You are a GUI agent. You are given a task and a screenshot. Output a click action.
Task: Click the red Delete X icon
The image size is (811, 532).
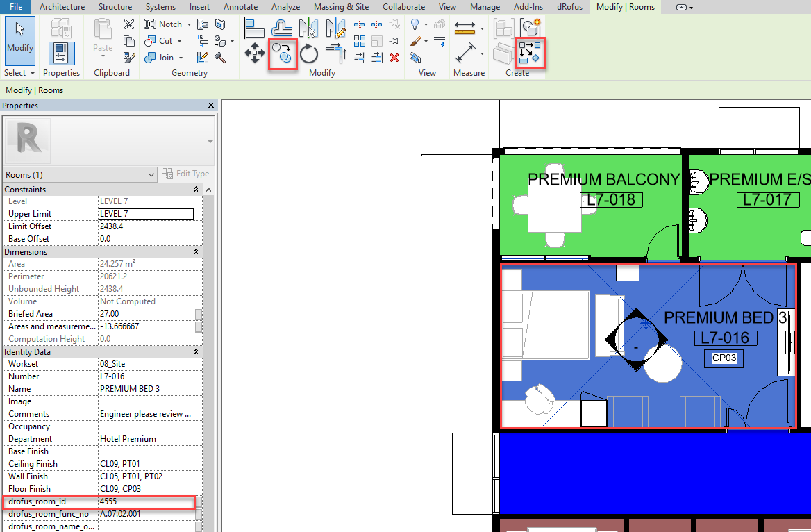tap(394, 58)
